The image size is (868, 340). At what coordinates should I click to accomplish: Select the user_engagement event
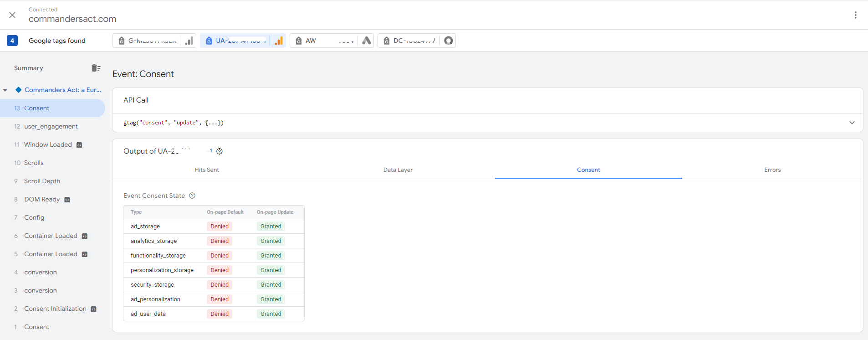(51, 126)
